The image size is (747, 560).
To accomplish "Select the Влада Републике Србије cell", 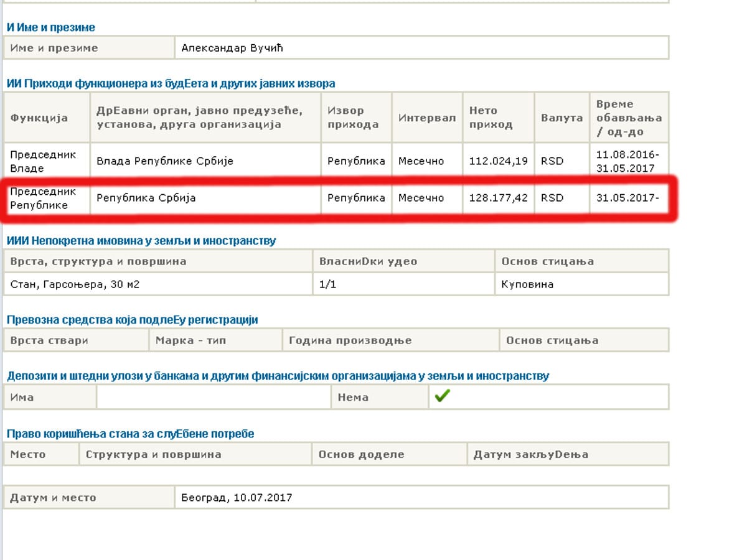I will pos(165,161).
